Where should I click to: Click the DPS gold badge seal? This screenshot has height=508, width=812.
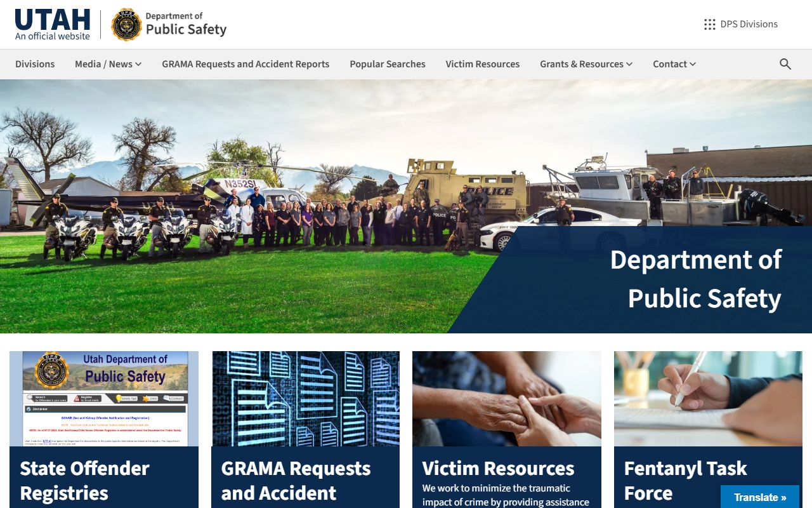(126, 25)
